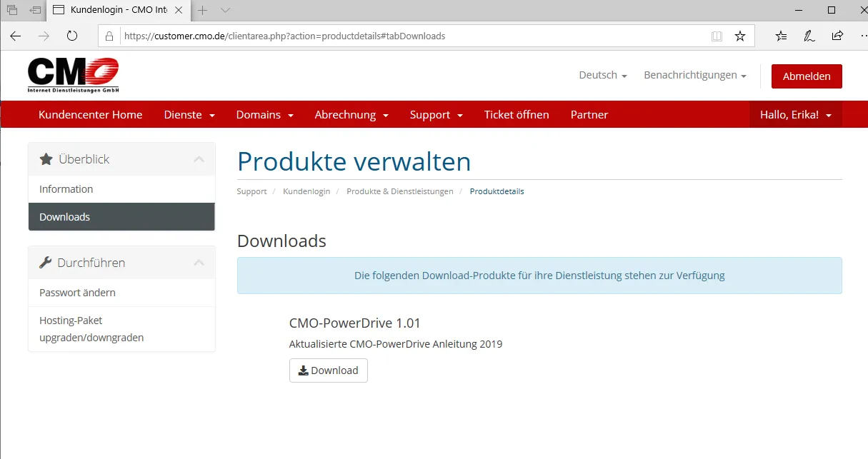Click the Aktualisierte CMO-PowerDrive Anleitung 2019 text
Image resolution: width=868 pixels, height=459 pixels.
click(396, 344)
